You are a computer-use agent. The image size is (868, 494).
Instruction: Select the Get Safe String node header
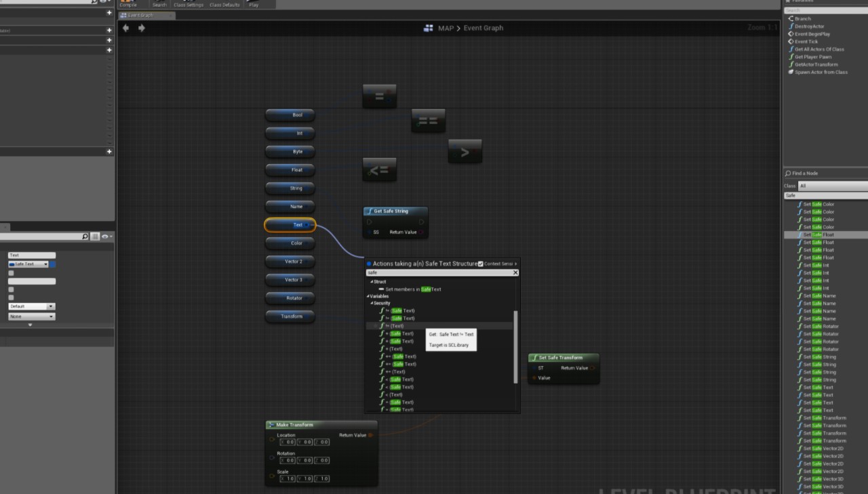(x=395, y=211)
